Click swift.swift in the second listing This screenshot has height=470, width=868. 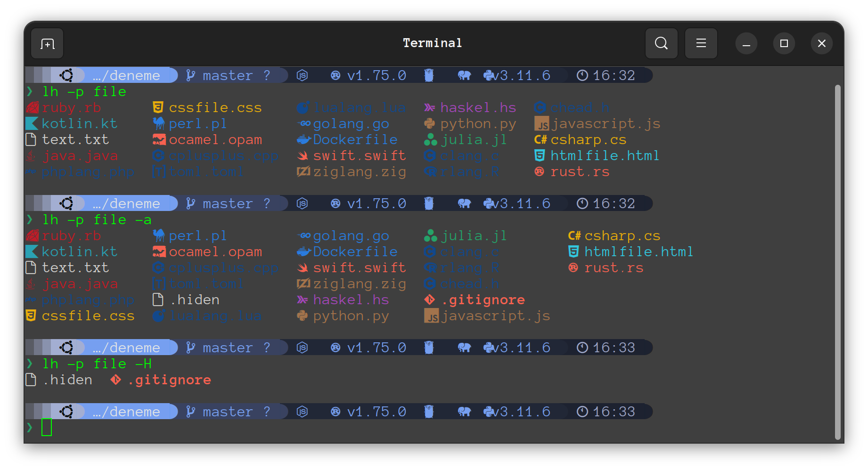360,267
